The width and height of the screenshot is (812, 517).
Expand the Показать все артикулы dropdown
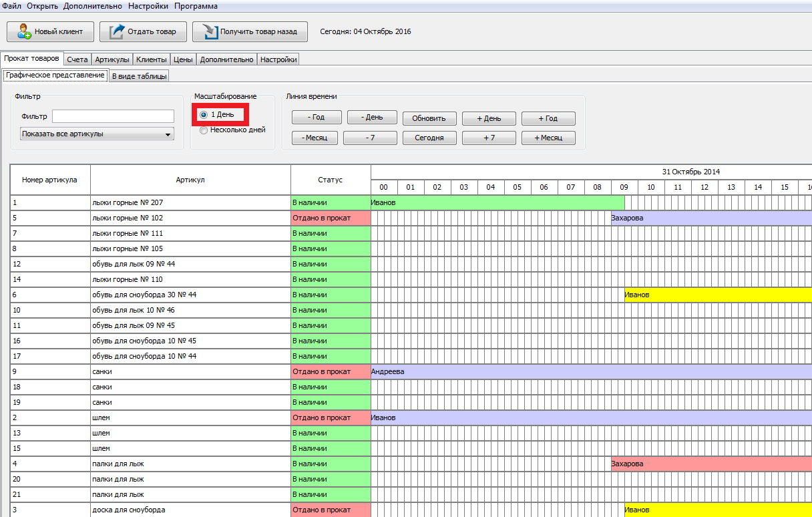(x=97, y=134)
